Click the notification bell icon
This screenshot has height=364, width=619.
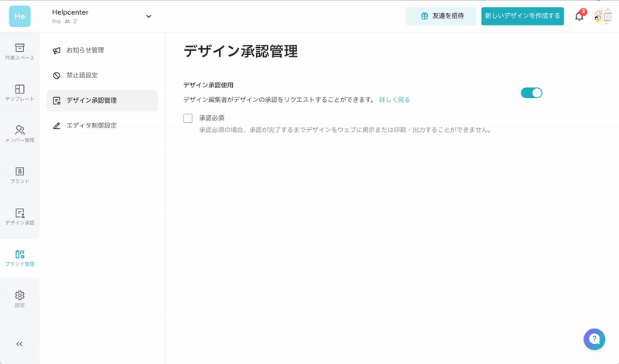tap(579, 16)
